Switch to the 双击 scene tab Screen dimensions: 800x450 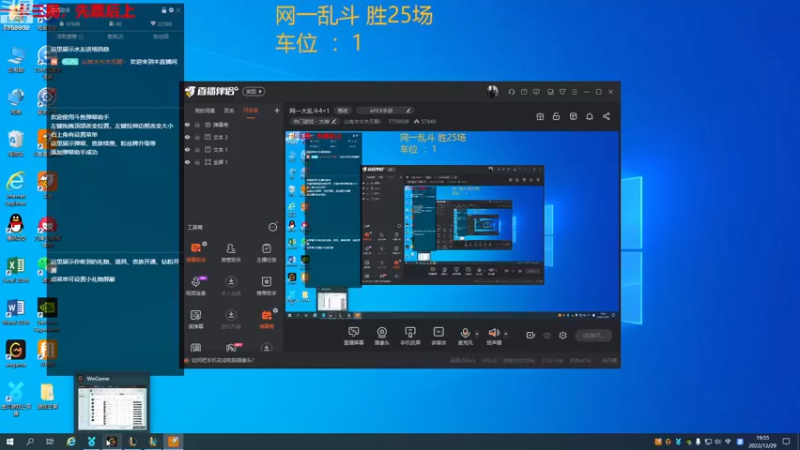click(x=229, y=110)
